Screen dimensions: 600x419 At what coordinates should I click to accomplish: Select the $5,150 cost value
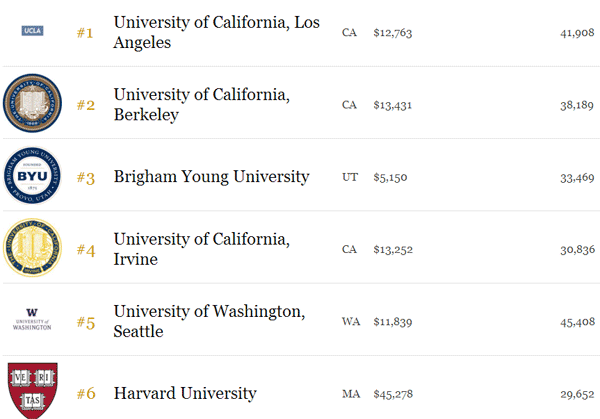[x=390, y=178]
